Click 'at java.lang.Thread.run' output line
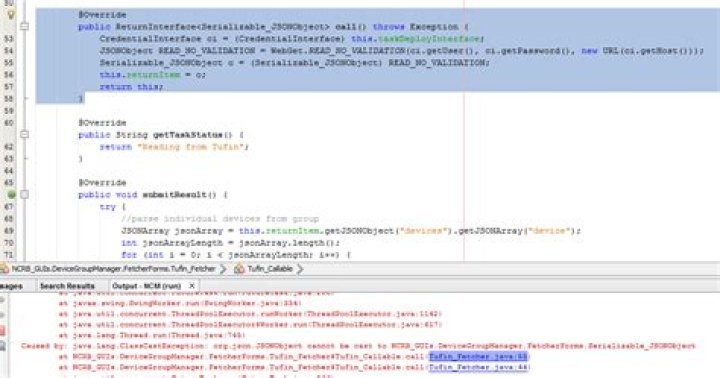The height and width of the screenshot is (378, 720). pos(152,335)
